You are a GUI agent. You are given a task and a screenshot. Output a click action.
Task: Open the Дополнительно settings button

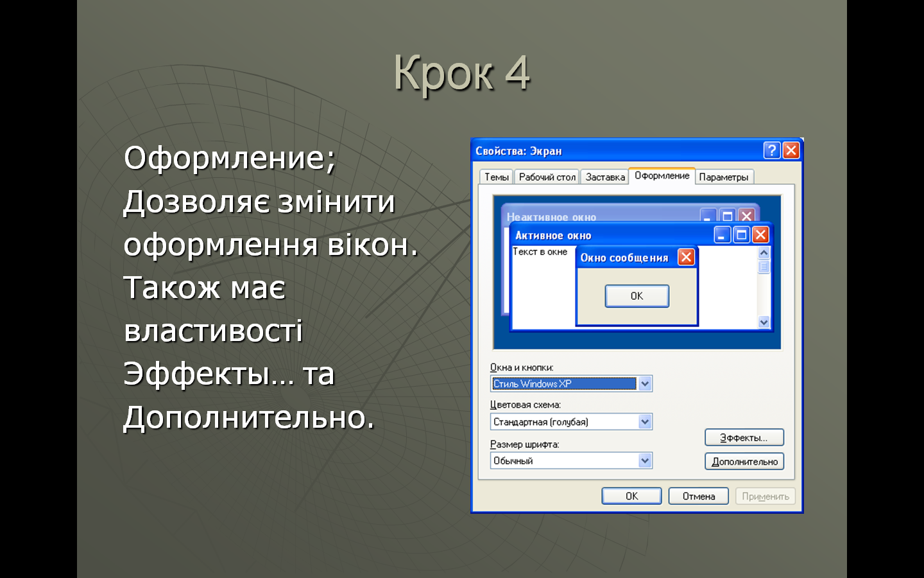744,461
